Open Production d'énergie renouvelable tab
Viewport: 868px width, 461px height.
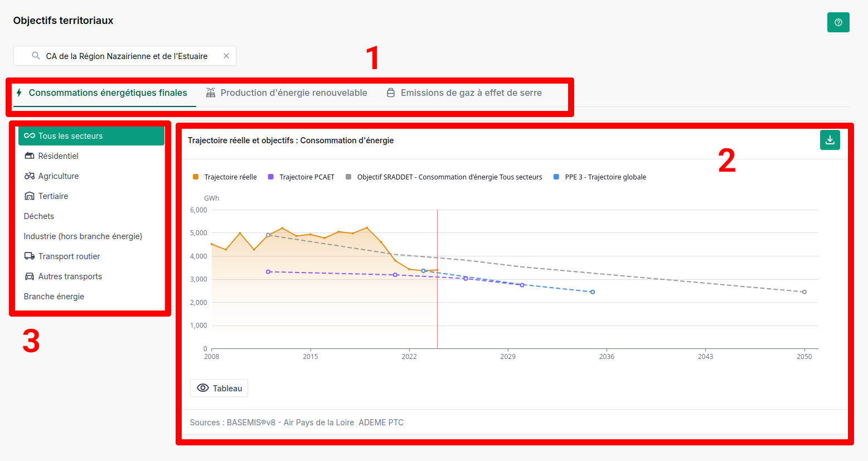[x=287, y=93]
